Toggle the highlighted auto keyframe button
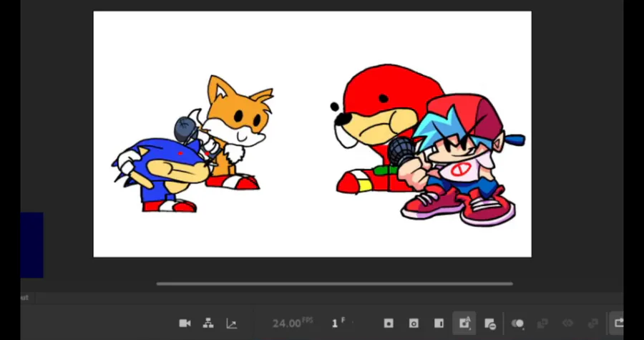Viewport: 644px width, 340px height. [464, 323]
